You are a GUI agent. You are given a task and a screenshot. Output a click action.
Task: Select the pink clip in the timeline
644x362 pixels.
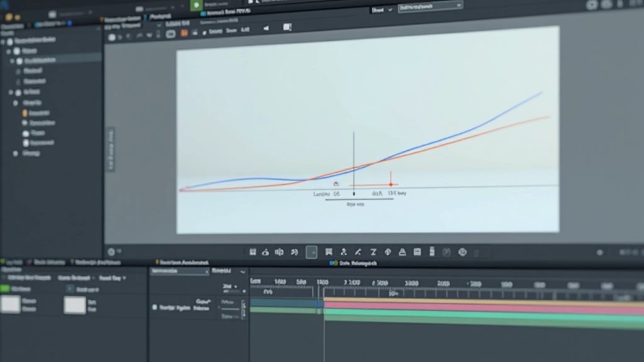pyautogui.click(x=484, y=308)
